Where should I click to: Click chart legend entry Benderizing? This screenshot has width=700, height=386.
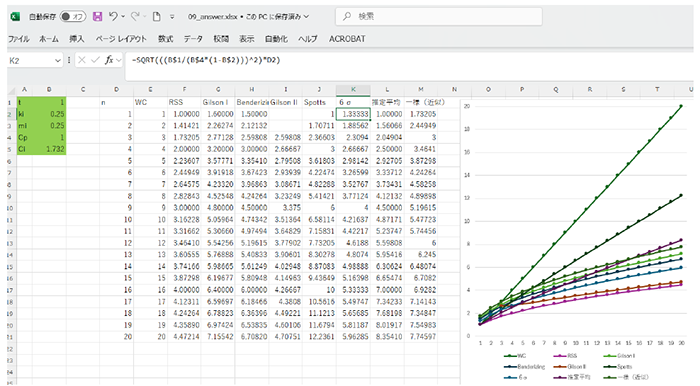(x=525, y=366)
